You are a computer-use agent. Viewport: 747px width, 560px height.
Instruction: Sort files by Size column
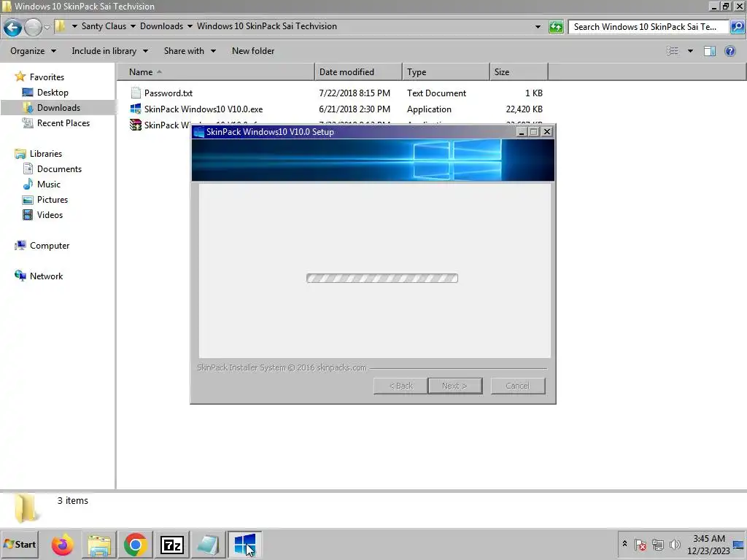[x=519, y=72]
